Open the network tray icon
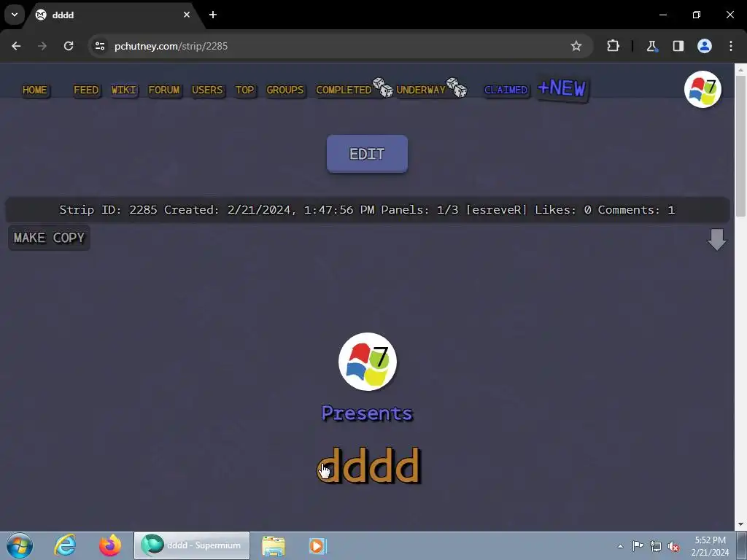Image resolution: width=747 pixels, height=560 pixels. coord(656,546)
